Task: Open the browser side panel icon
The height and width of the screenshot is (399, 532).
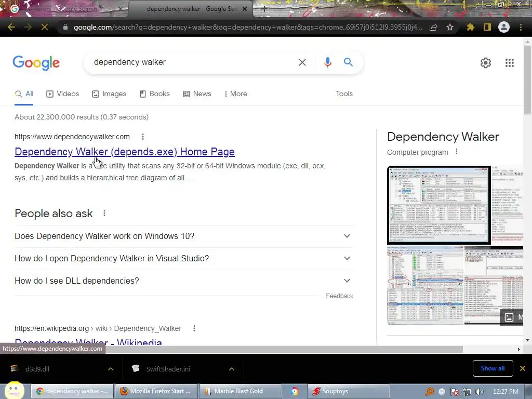Action: pyautogui.click(x=487, y=27)
